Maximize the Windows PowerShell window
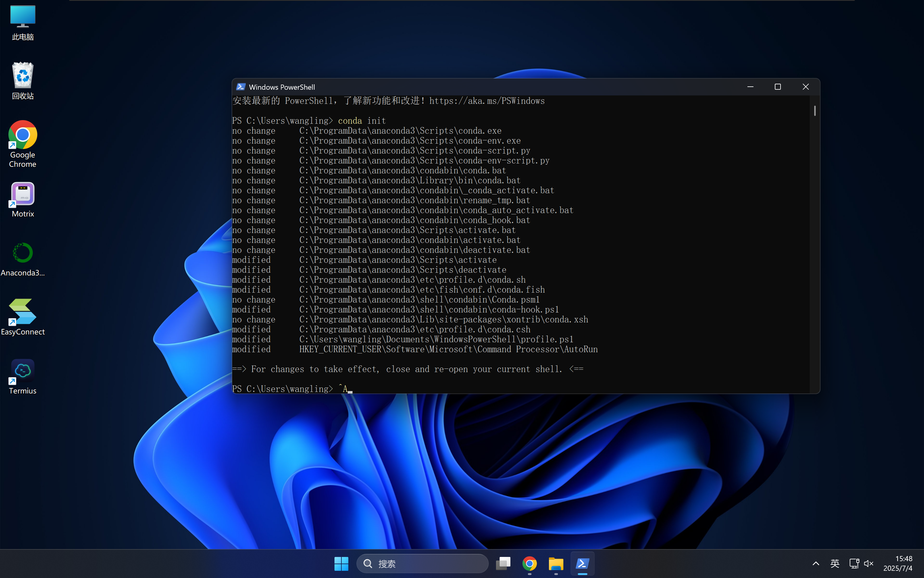 [x=778, y=87]
